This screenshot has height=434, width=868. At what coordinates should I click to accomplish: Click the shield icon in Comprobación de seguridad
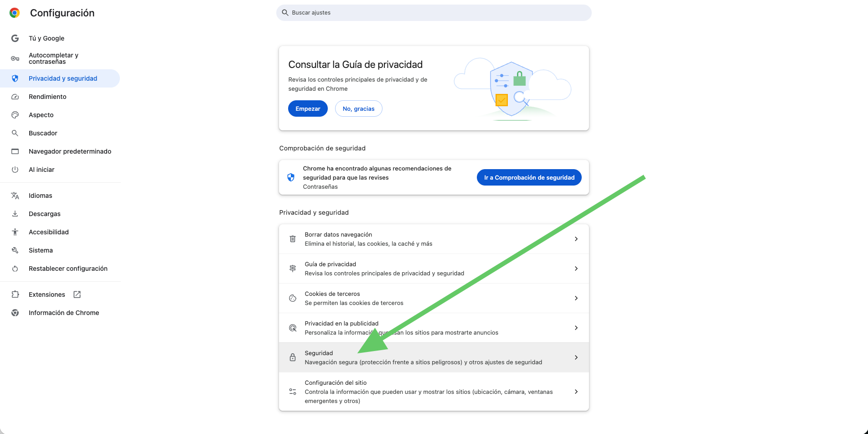pyautogui.click(x=291, y=177)
